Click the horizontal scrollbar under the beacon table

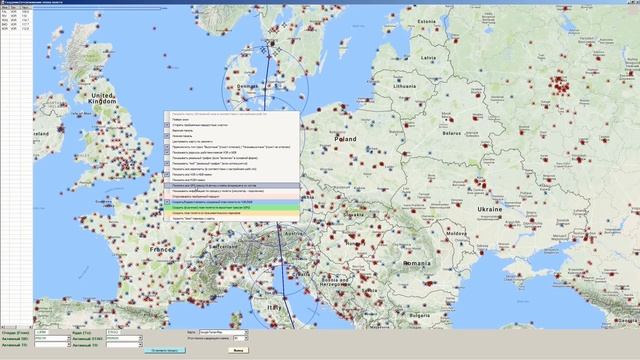click(x=16, y=327)
